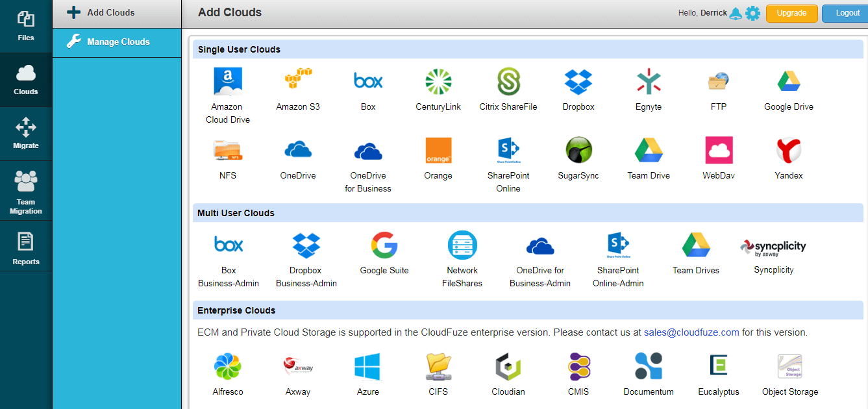The height and width of the screenshot is (409, 868).
Task: Select the SugarSync icon
Action: coord(578,150)
